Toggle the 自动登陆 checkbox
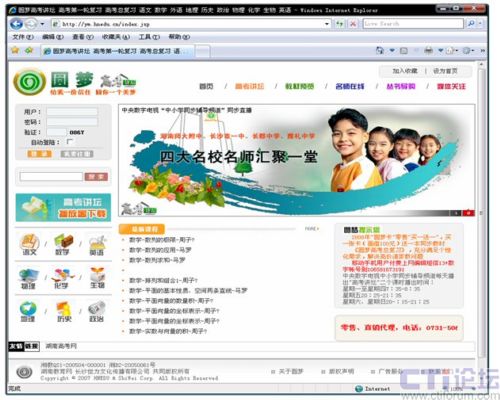This screenshot has width=500, height=400. pyautogui.click(x=69, y=142)
